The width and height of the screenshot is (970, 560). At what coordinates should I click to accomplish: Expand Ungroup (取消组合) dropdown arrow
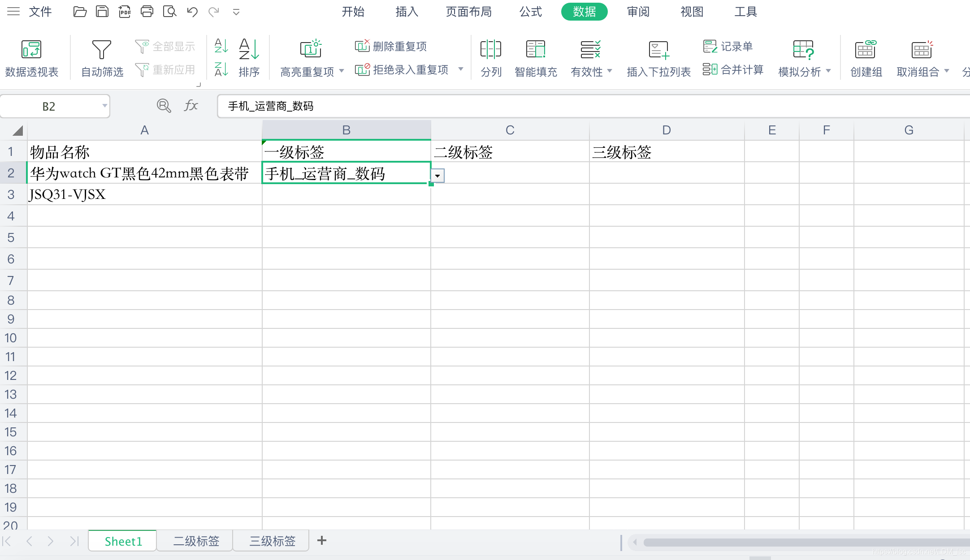coord(947,71)
